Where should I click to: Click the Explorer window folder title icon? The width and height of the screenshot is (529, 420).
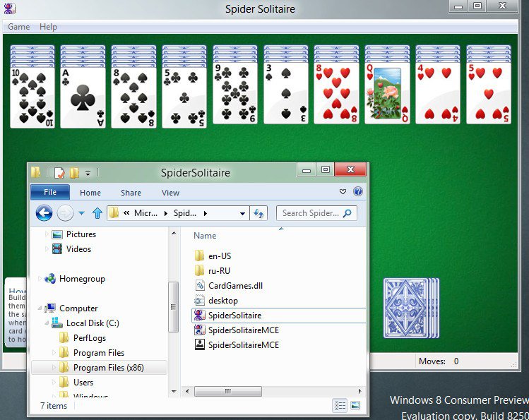36,172
